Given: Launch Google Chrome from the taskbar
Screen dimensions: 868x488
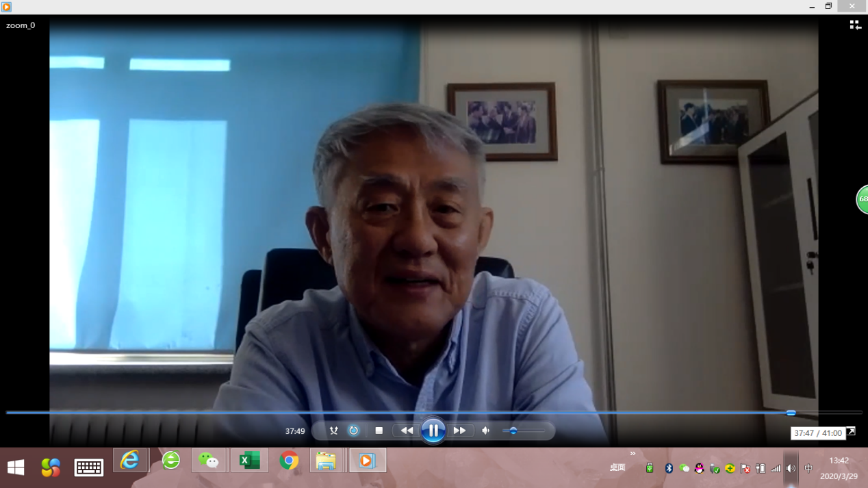Looking at the screenshot, I should [x=288, y=461].
